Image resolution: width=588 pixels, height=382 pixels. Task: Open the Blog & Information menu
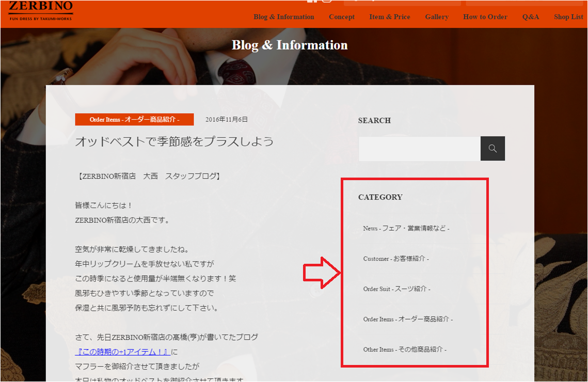pyautogui.click(x=283, y=17)
